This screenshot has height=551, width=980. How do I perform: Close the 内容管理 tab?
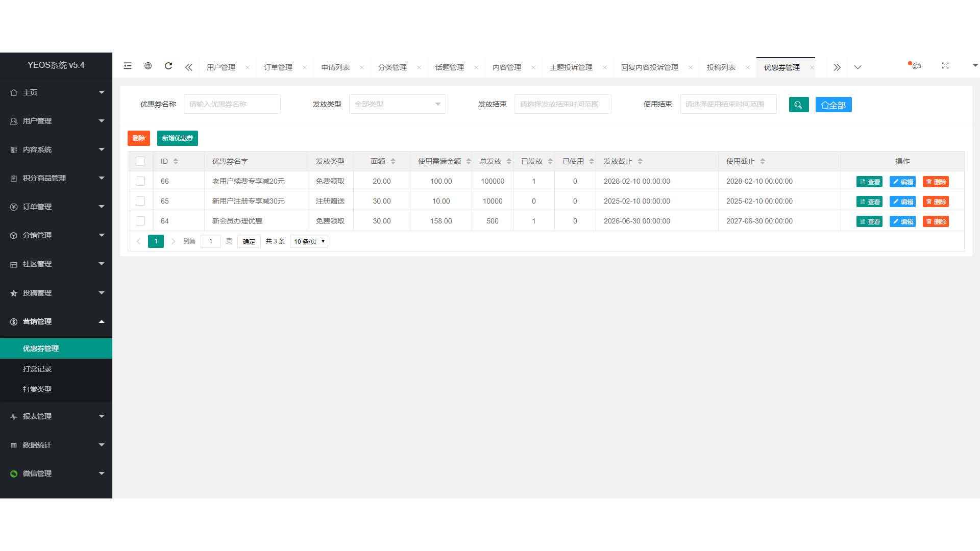tap(533, 67)
